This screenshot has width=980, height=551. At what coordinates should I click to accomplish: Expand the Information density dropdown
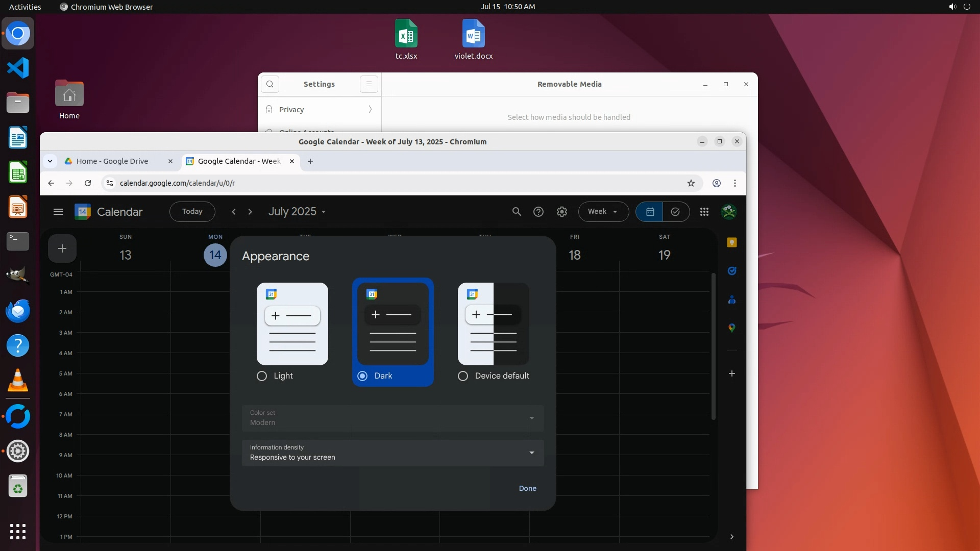393,453
